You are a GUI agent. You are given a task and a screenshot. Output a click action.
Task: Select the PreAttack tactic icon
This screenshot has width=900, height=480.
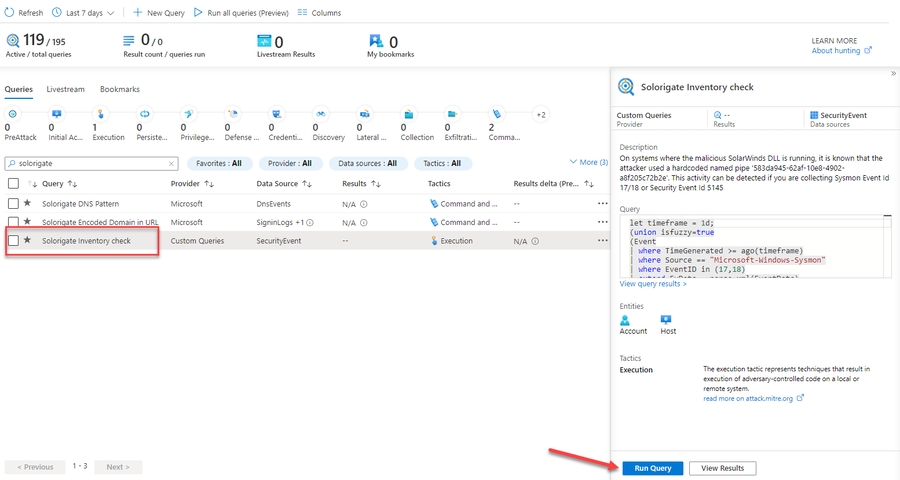point(12,114)
